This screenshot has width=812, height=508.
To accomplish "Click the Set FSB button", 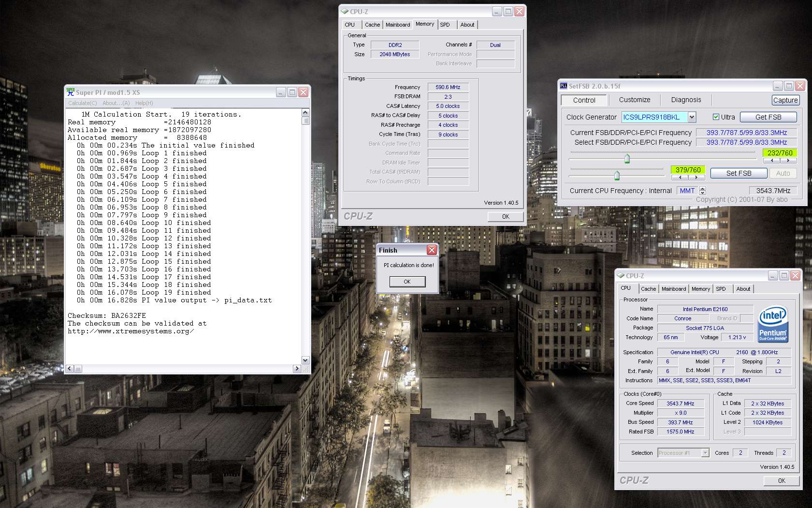I will 739,173.
